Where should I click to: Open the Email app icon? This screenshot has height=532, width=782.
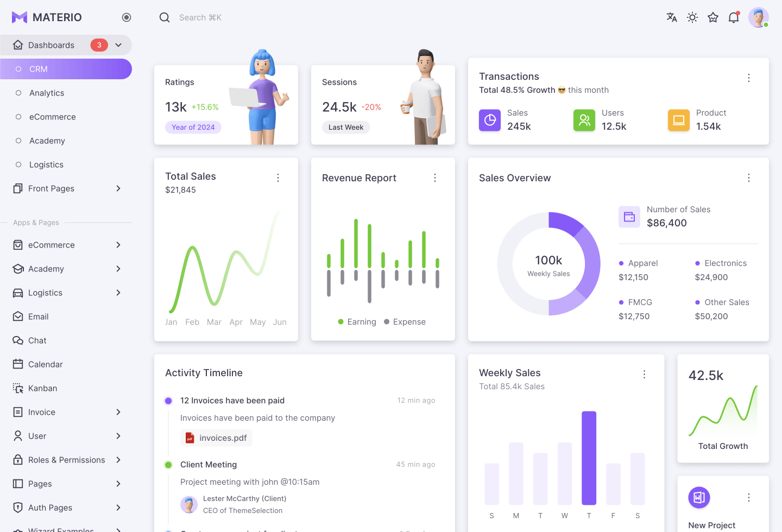(18, 316)
